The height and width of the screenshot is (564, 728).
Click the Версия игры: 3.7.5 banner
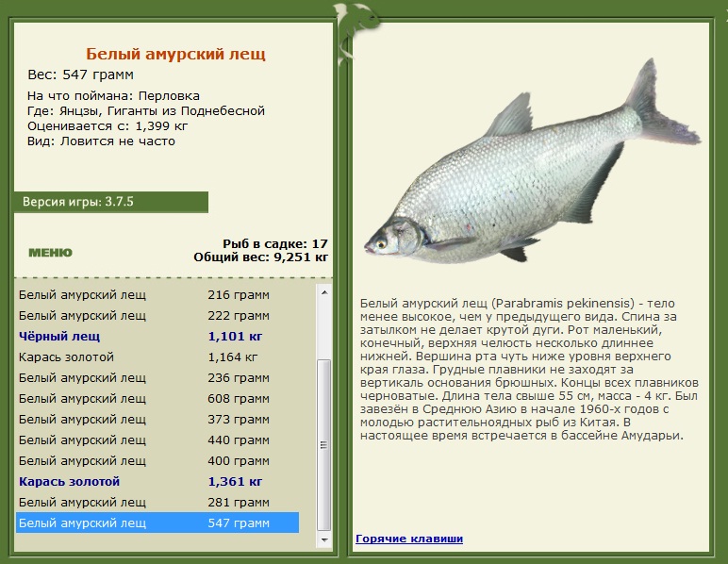click(111, 202)
